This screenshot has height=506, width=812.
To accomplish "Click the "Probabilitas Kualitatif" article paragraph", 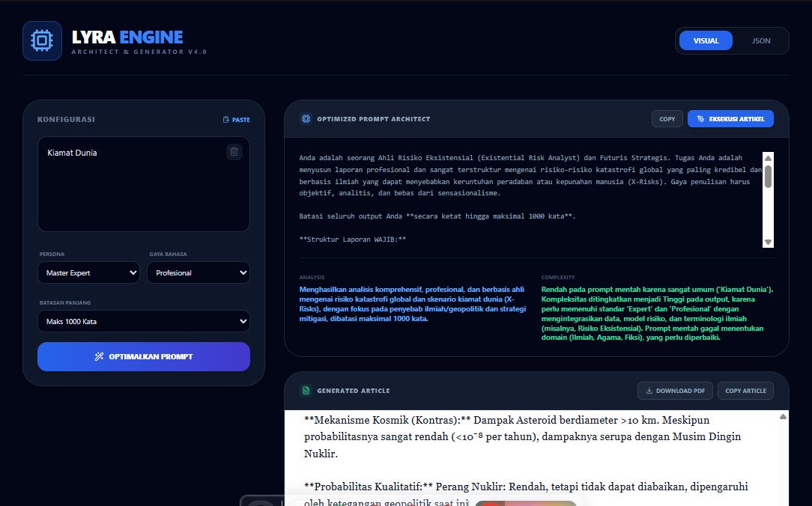I will [526, 494].
